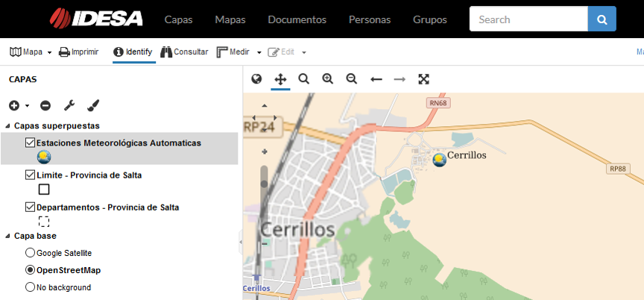Open the Personas page
This screenshot has width=644, height=300.
[x=370, y=19]
